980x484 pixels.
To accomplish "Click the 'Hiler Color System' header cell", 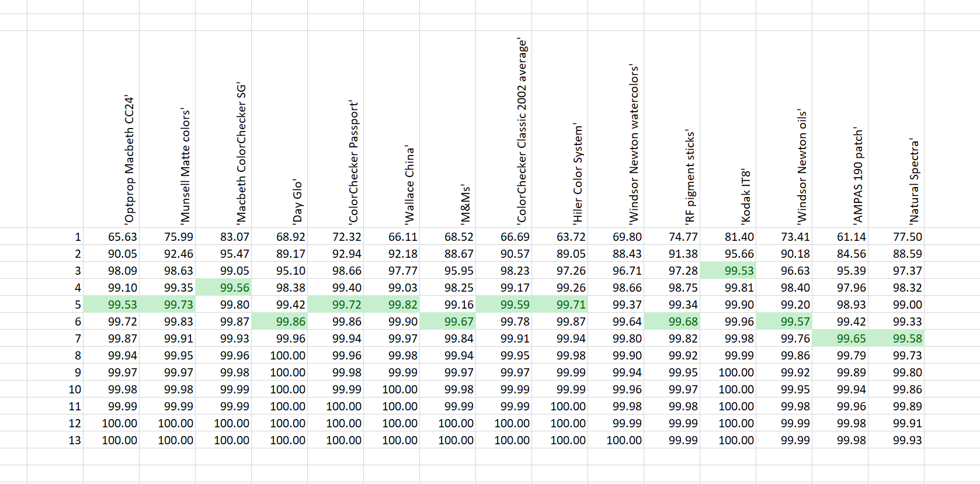I will pyautogui.click(x=559, y=129).
